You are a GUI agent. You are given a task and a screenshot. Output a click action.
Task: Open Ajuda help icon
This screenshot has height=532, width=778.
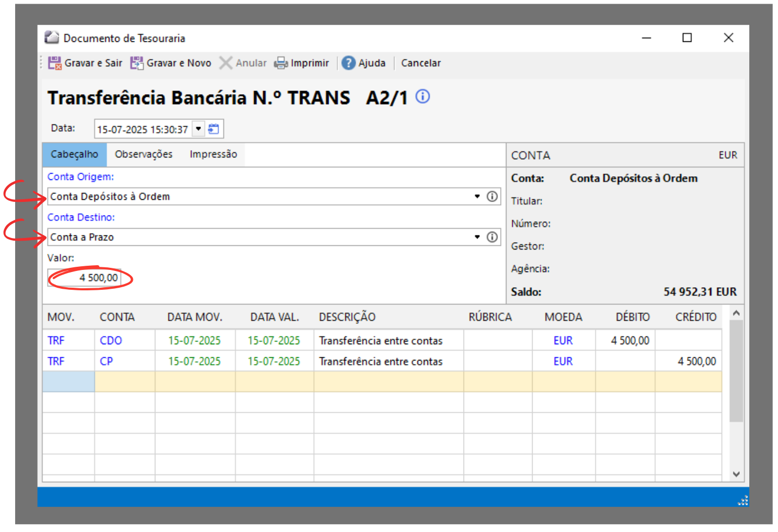click(348, 63)
